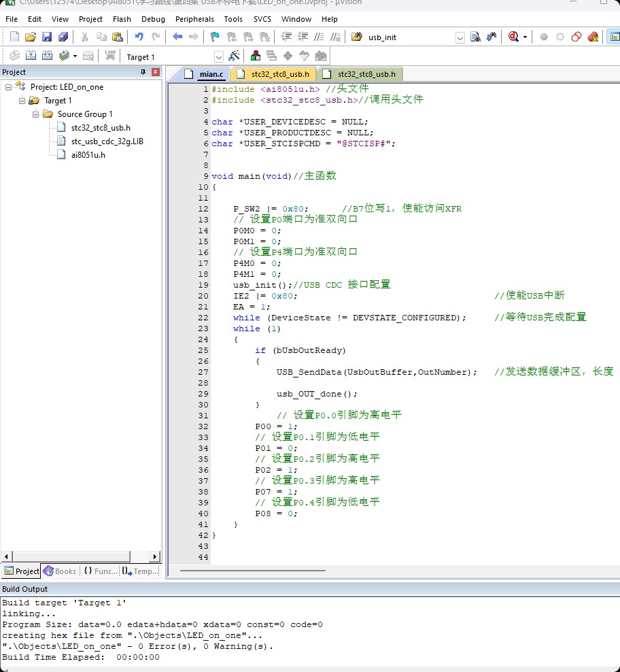The height and width of the screenshot is (672, 620).
Task: Switch to the Books panel tab
Action: 60,571
